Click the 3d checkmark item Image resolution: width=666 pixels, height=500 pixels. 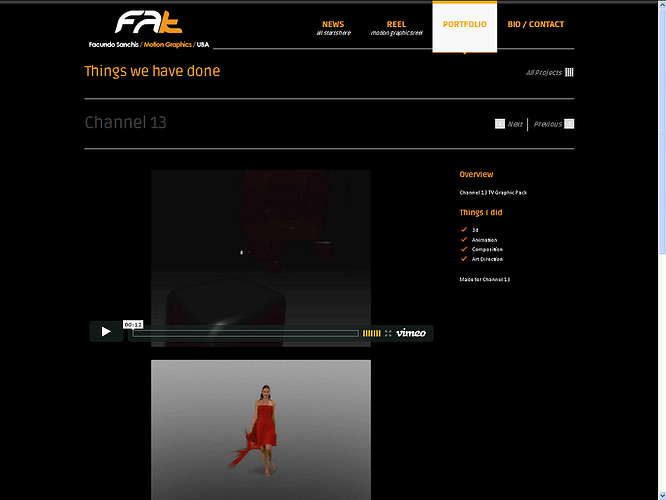[x=469, y=230]
